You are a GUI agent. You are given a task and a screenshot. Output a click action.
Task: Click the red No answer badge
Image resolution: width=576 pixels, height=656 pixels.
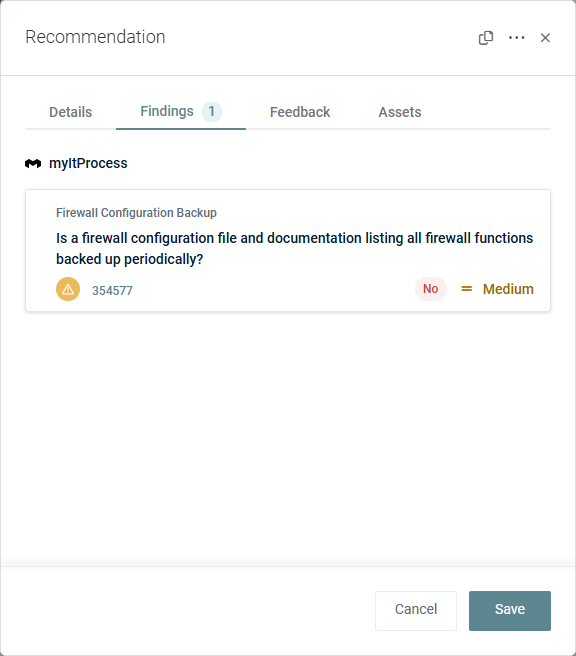pos(430,289)
